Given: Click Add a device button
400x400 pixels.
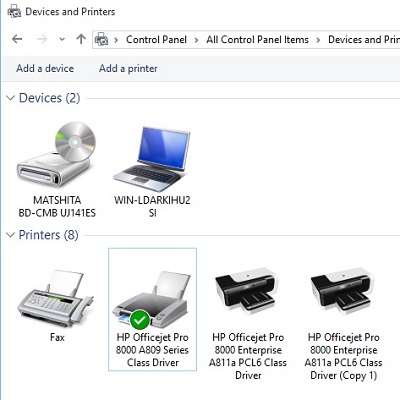Looking at the screenshot, I should coord(45,68).
